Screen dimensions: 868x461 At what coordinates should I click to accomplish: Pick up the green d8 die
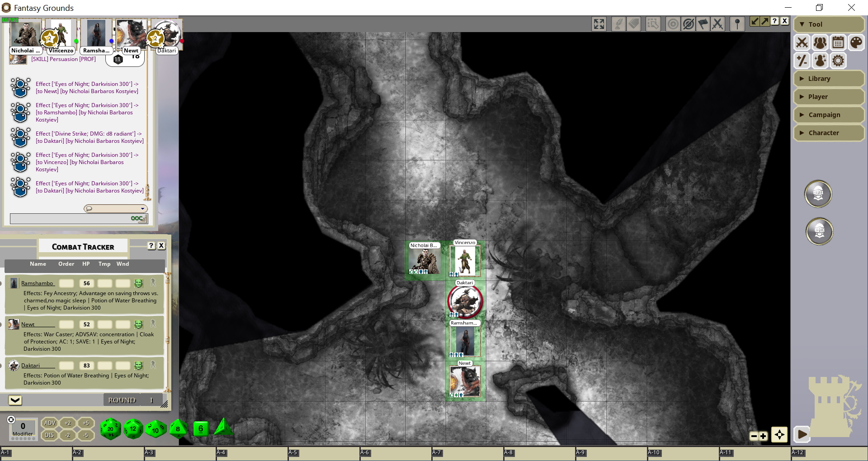click(178, 428)
